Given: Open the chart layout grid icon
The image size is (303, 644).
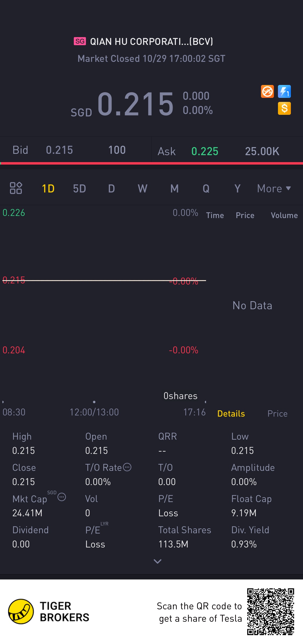Looking at the screenshot, I should coord(16,188).
